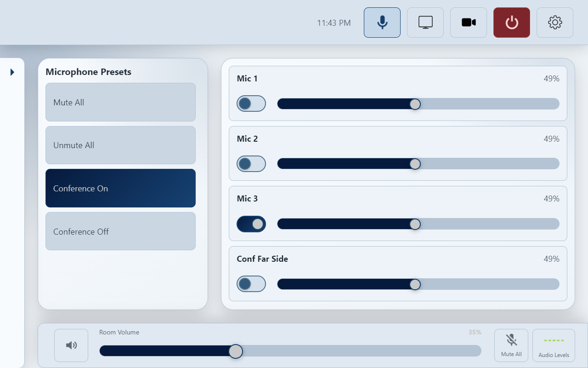Click the Mic 1 level slider
This screenshot has width=588, height=368.
[x=418, y=104]
